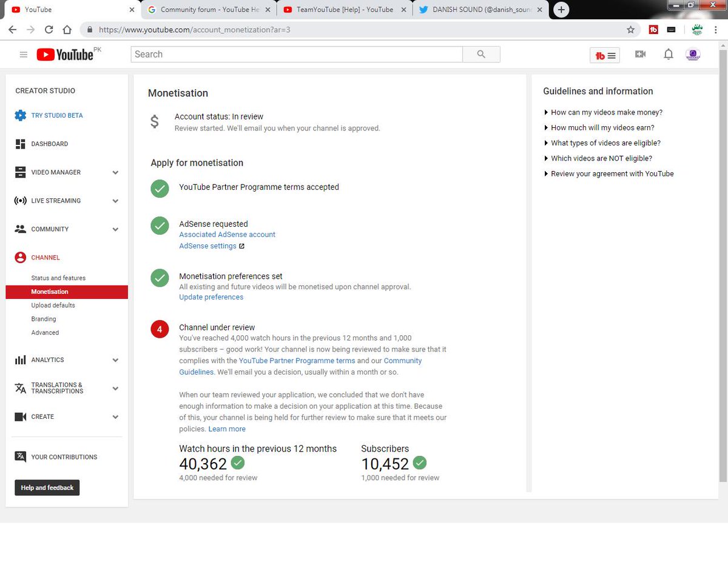Viewport: 728px width, 582px height.
Task: Click the Try Studio Beta gear icon
Action: pyautogui.click(x=20, y=115)
